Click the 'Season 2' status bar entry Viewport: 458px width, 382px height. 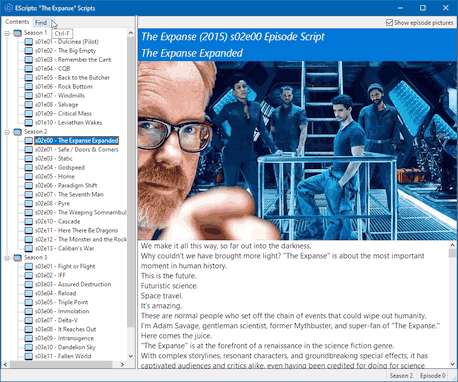pyautogui.click(x=401, y=376)
